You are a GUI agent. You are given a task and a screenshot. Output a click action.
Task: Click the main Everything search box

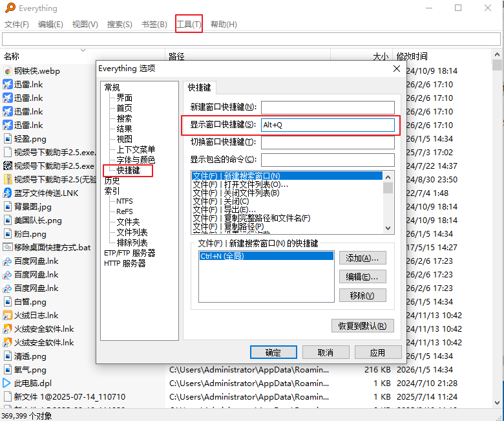[x=251, y=39]
